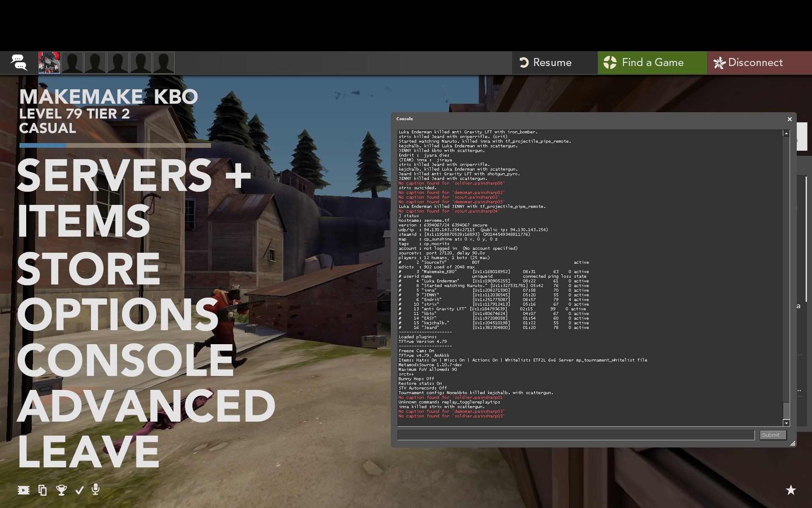812x508 pixels.
Task: Click the console resize grip corner
Action: (793, 443)
